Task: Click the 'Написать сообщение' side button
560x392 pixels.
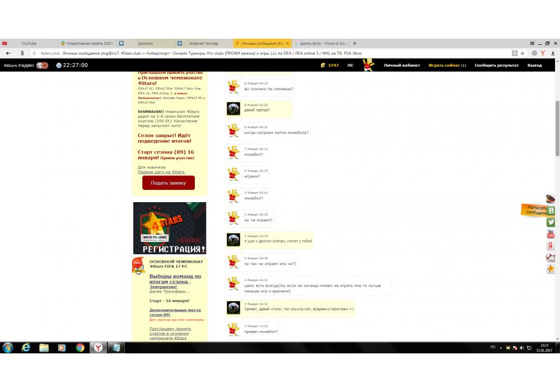Action: pyautogui.click(x=534, y=210)
